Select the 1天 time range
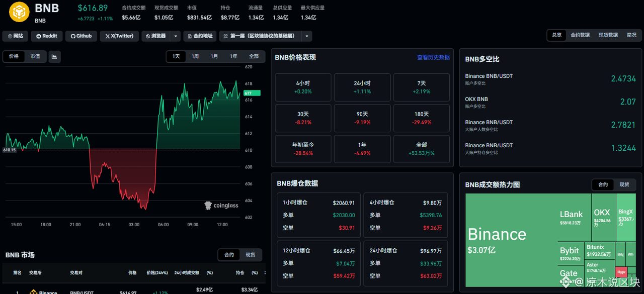Viewport: 644px width, 294px height. [176, 56]
